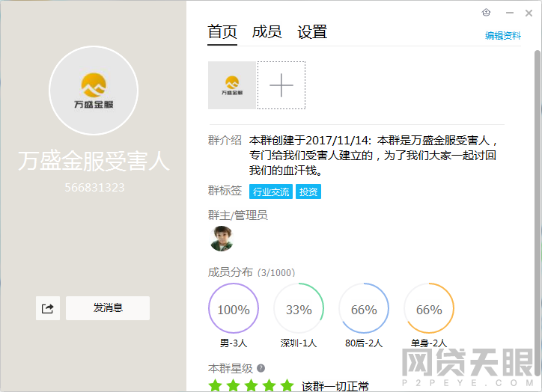Screen dimensions: 542x392
Task: Click the 编辑资料 link
Action: tap(503, 36)
